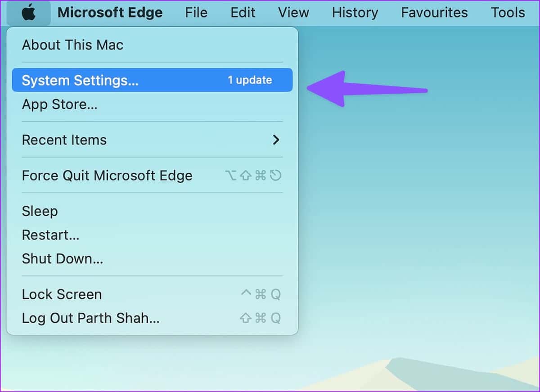Open the Favourites menu
The width and height of the screenshot is (540, 392).
coord(434,13)
